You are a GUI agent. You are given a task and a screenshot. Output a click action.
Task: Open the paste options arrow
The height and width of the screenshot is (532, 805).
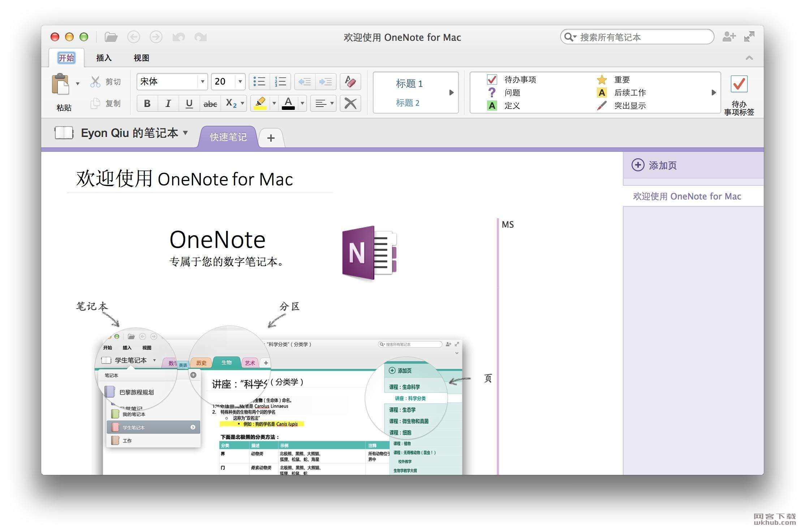click(77, 84)
